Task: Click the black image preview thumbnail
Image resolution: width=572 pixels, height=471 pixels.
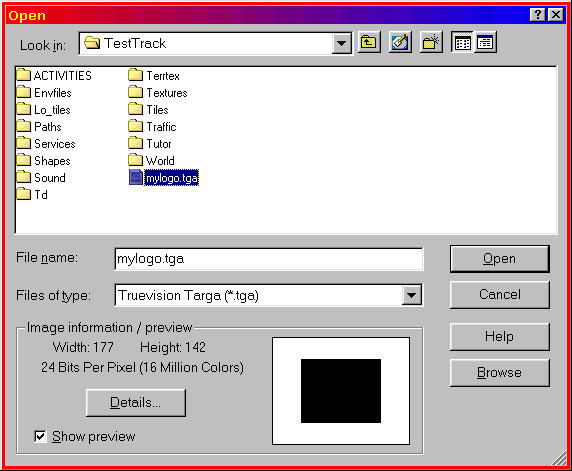Action: tap(341, 391)
